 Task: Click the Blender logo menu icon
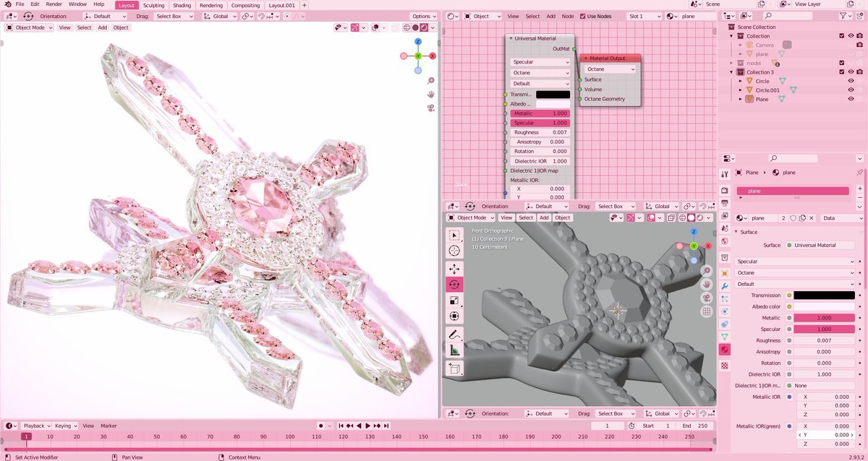(x=7, y=4)
